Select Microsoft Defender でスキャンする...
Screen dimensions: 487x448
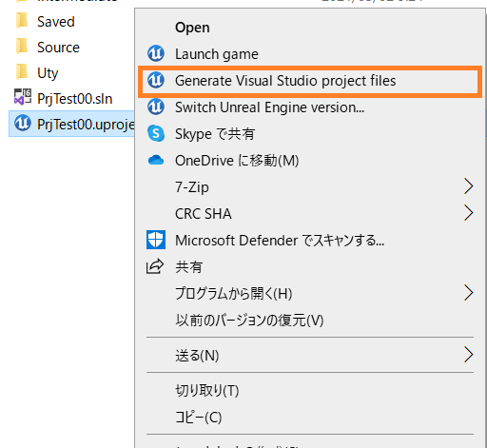(x=280, y=241)
